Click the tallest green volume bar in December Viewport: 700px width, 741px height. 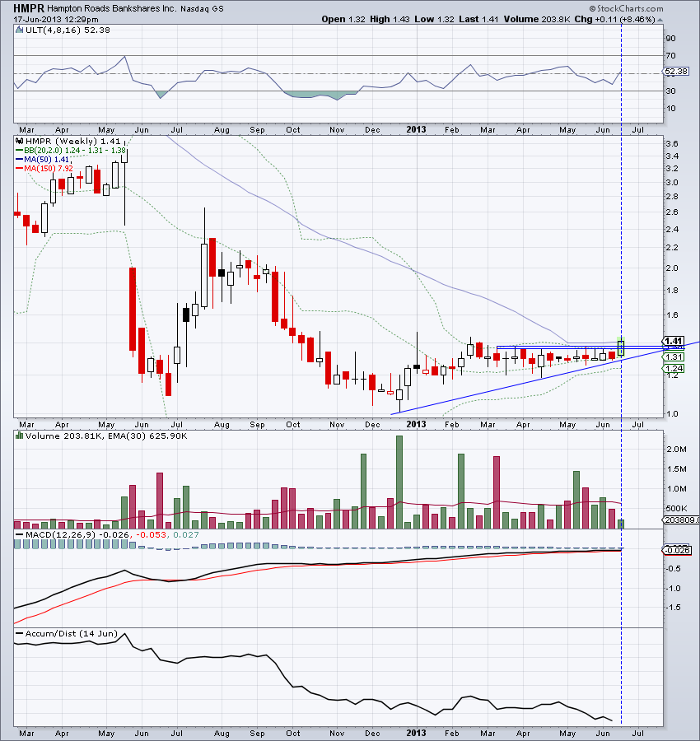(x=399, y=482)
